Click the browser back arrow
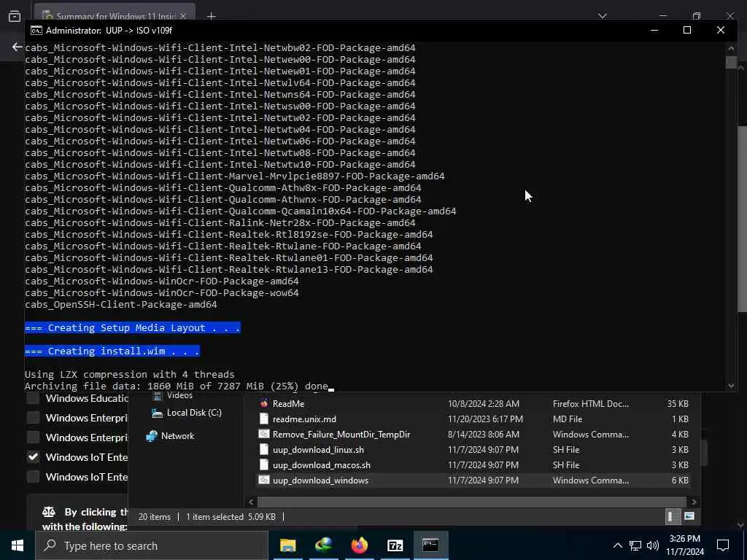The height and width of the screenshot is (560, 747). click(18, 47)
